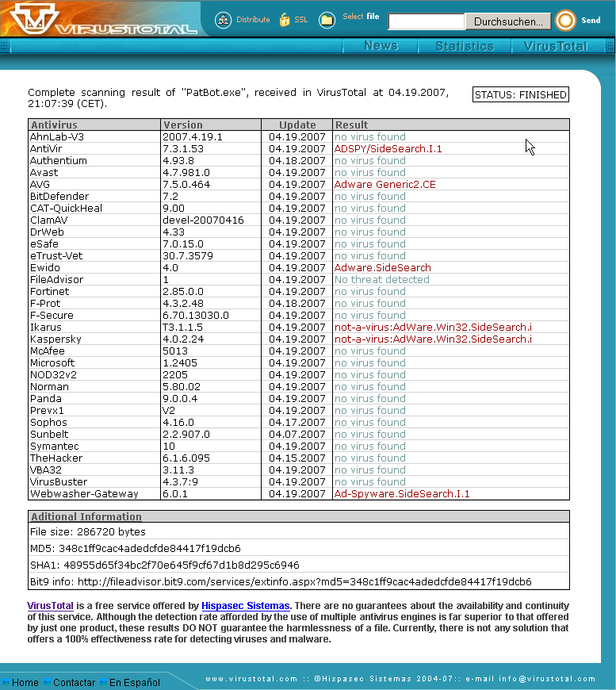
Task: Click the AntiVir antivirus name
Action: [x=46, y=149]
